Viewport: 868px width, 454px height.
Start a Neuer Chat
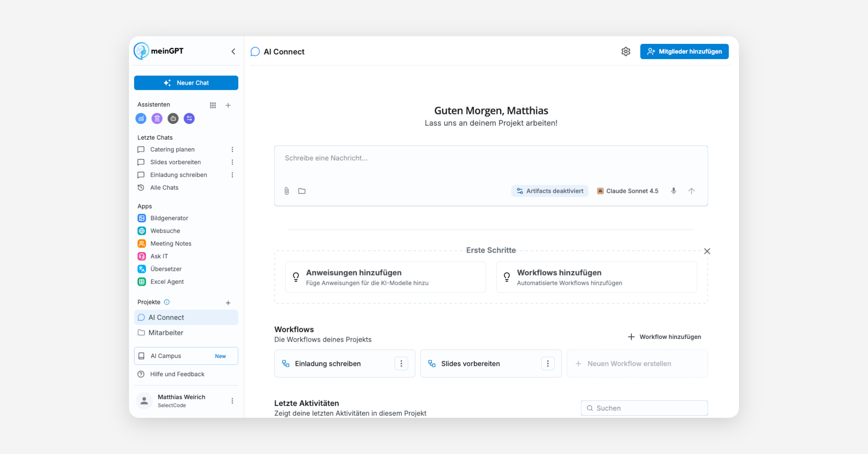click(186, 83)
